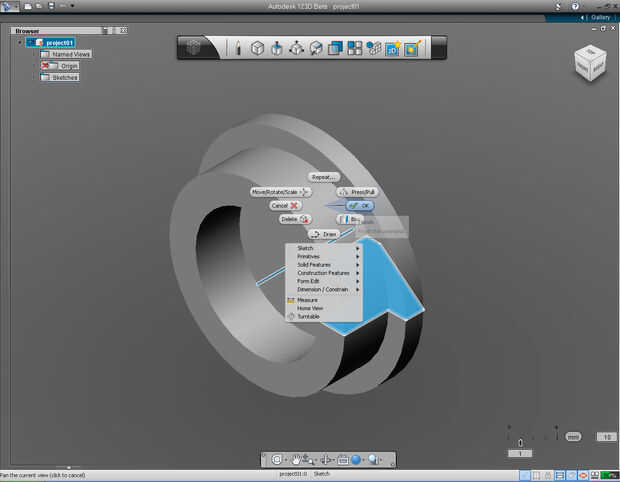Open the Solid Features submenu
Viewport: 620px width, 482px height.
(324, 265)
